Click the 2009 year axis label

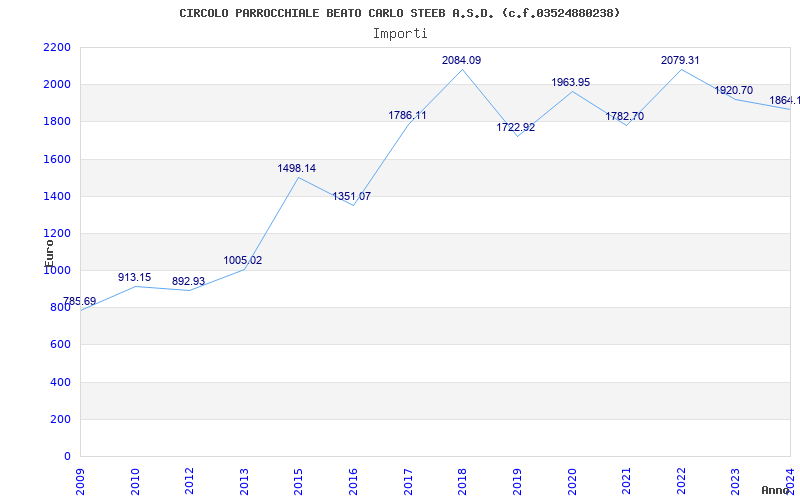click(x=80, y=481)
